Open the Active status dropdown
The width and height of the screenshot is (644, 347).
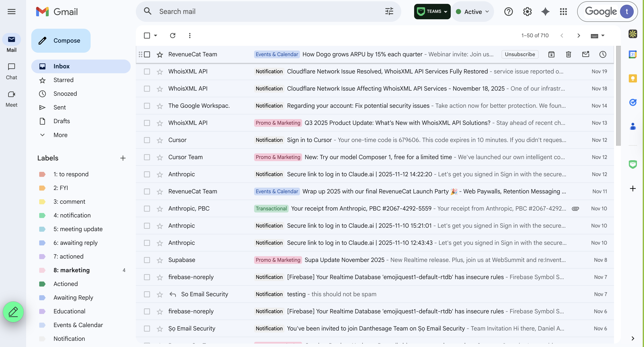click(472, 12)
